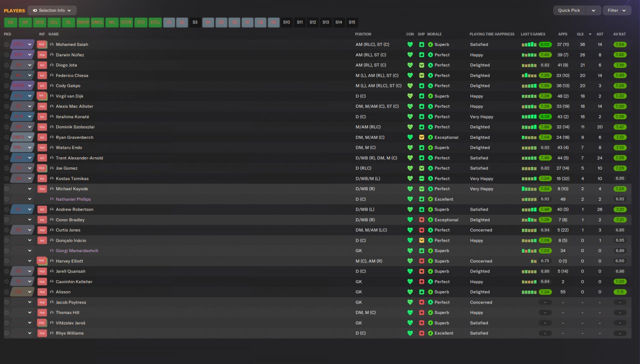Image resolution: width=640 pixels, height=364 pixels.
Task: Click Michael Kayode's morale icon
Action: click(x=430, y=189)
